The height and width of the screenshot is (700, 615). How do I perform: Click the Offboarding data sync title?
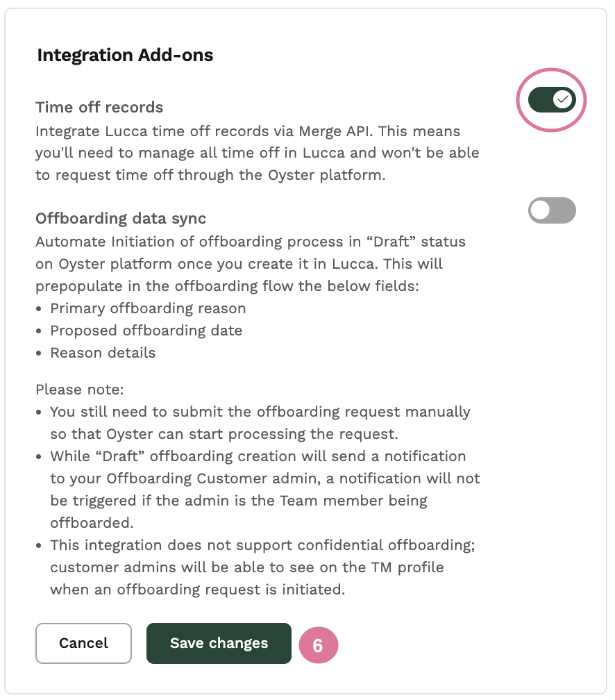(x=121, y=218)
